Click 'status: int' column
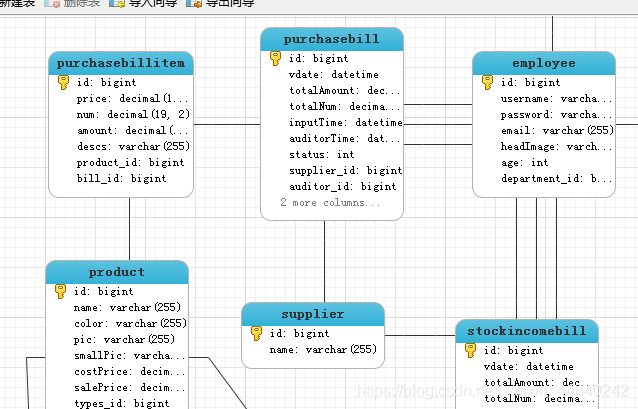The width and height of the screenshot is (638, 409). (x=321, y=155)
